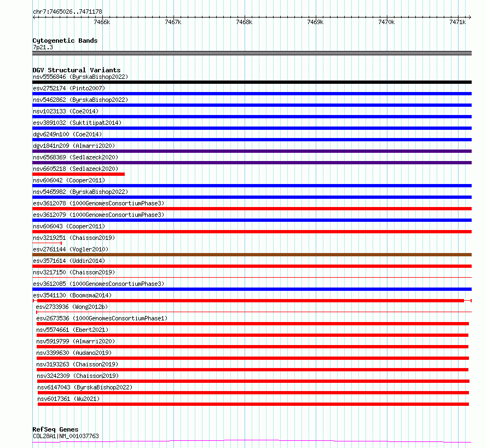
Task: Open esv3571614 (Uddin2014) variant
Action: point(69,261)
